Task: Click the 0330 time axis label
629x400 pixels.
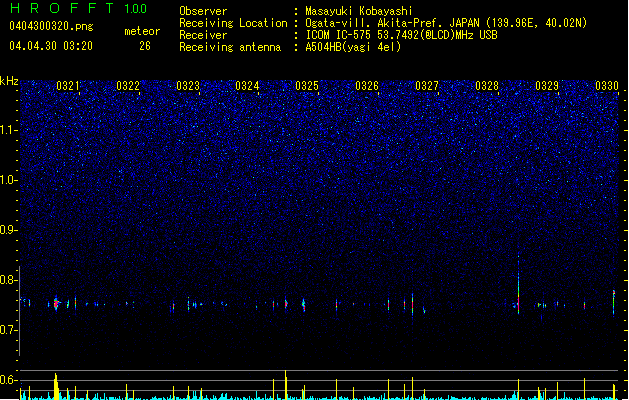Action: click(607, 86)
